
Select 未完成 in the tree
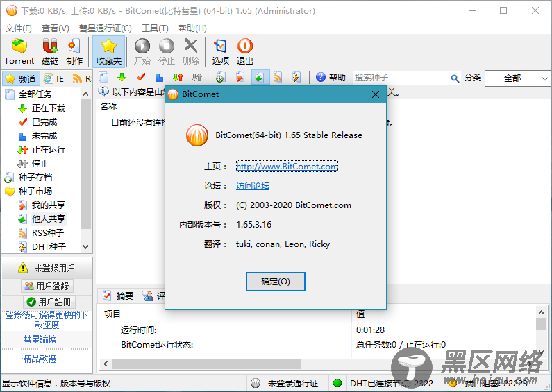tap(44, 136)
